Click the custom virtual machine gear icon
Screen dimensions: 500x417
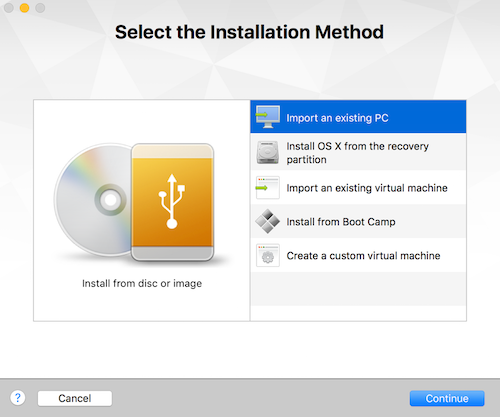(268, 256)
